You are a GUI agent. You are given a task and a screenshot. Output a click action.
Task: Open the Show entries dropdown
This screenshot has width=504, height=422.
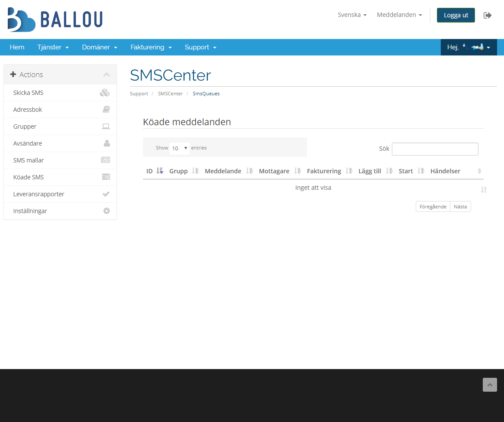click(x=179, y=148)
